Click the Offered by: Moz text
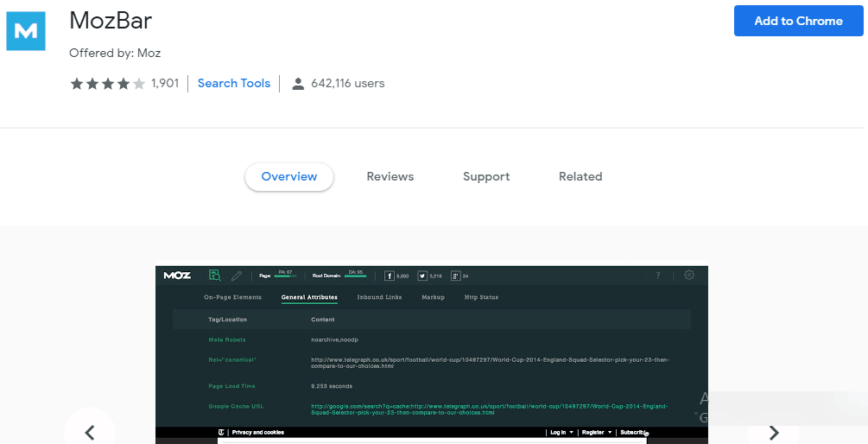 coord(115,54)
